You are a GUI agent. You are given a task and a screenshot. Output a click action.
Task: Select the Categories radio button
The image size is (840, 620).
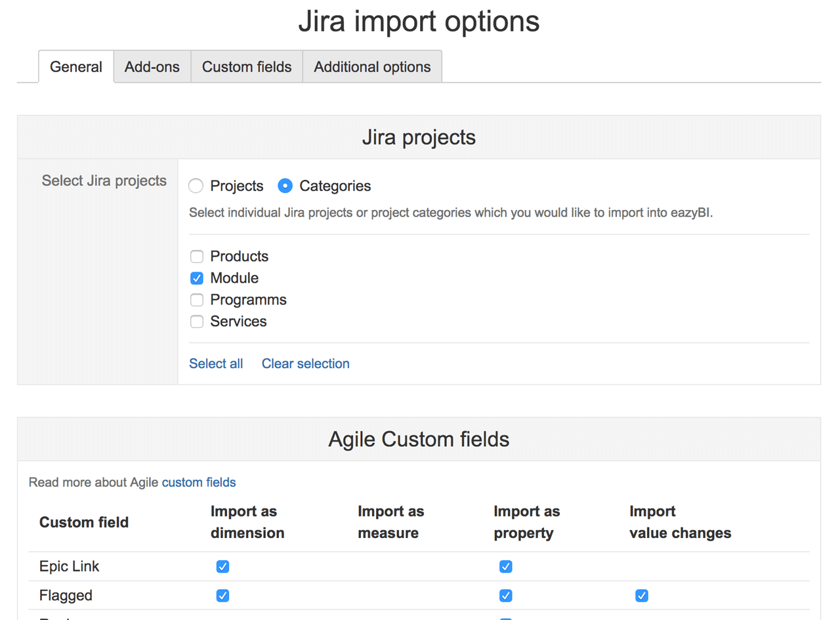285,186
